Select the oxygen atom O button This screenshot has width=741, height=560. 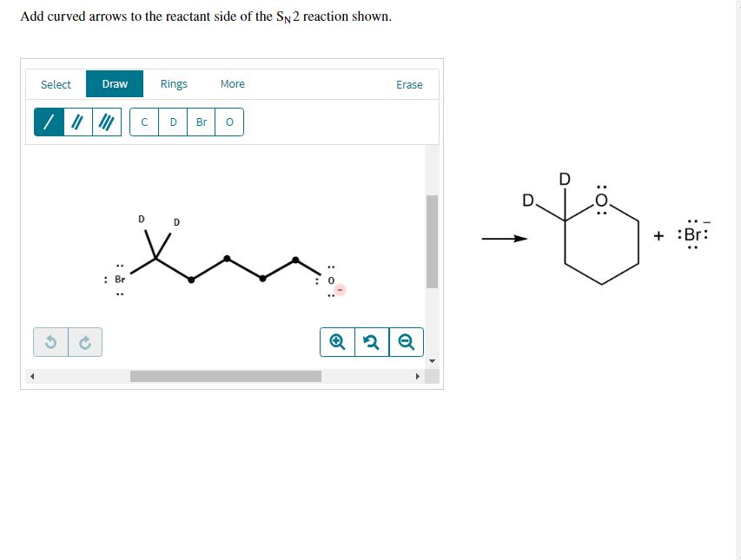point(228,122)
